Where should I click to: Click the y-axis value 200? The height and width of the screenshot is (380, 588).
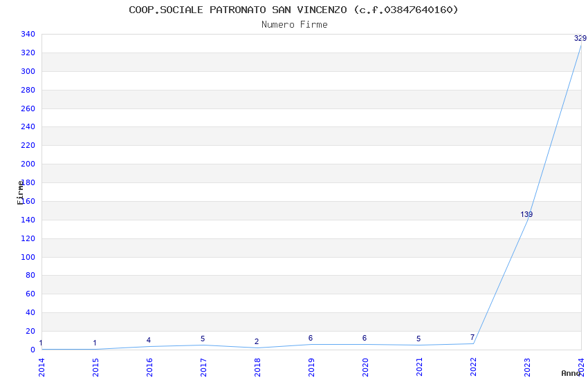click(x=28, y=164)
